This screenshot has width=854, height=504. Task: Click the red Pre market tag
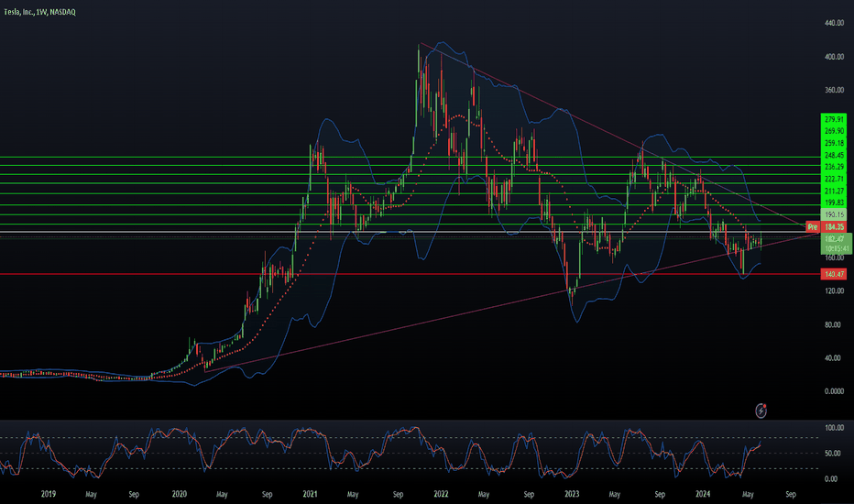813,226
